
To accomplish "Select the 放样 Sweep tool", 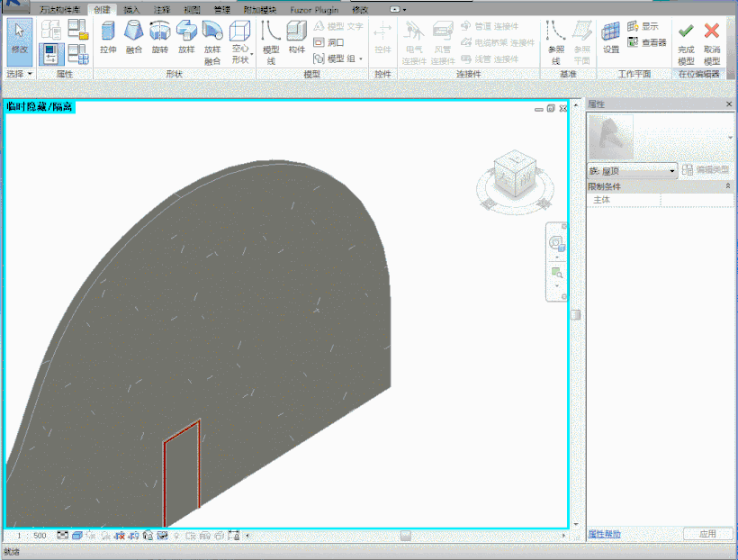I will coord(186,37).
